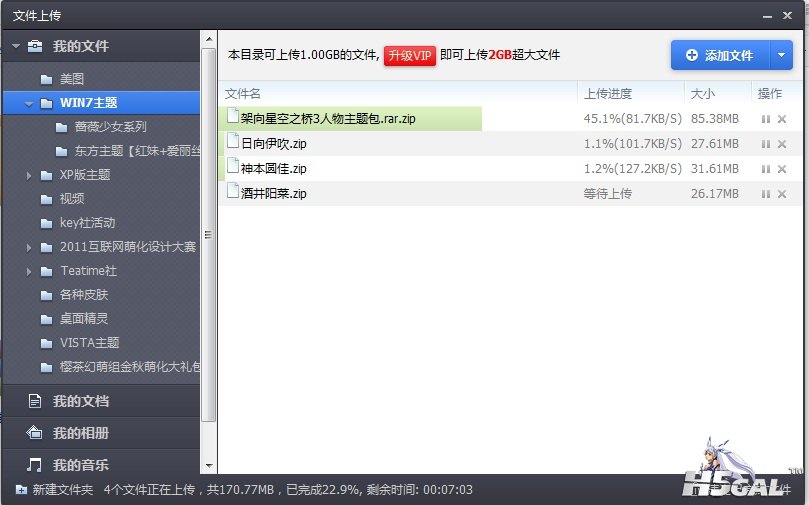Click the 添加文件 button

[718, 55]
